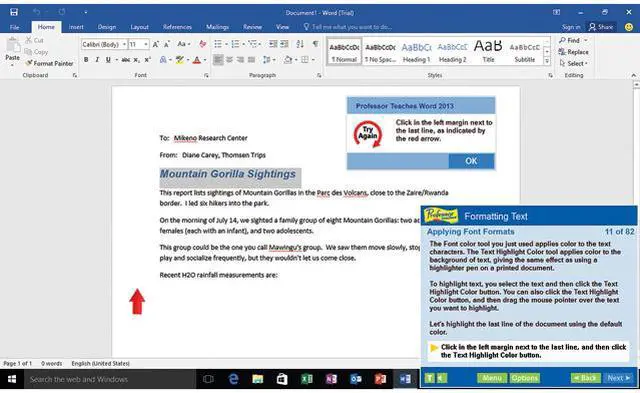640x393 pixels.
Task: Click the Save icon in the title bar
Action: [14, 12]
